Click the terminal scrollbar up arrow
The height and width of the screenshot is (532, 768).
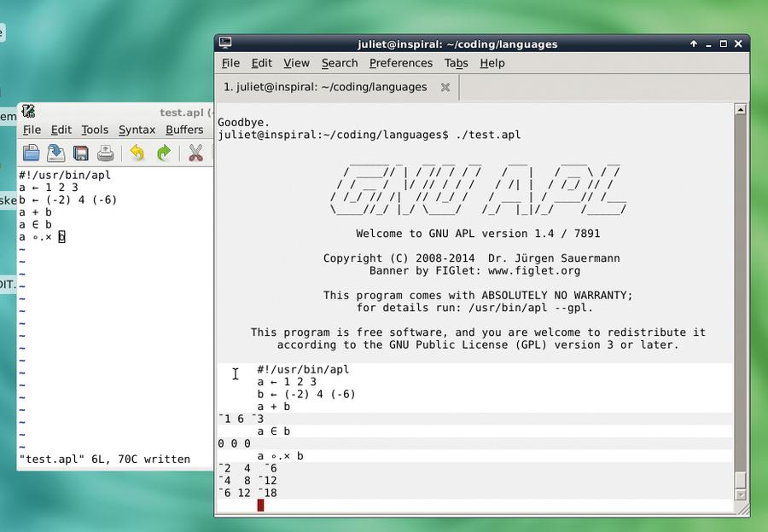(741, 110)
